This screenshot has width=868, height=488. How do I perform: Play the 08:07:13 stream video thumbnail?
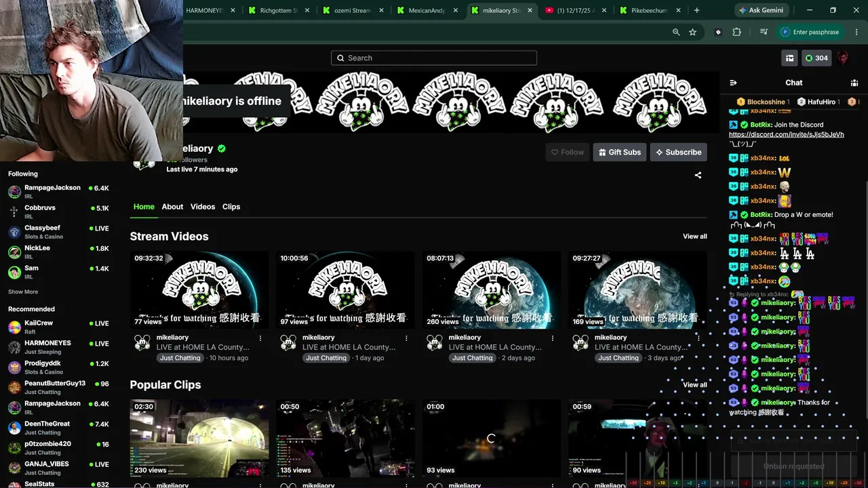click(x=492, y=290)
